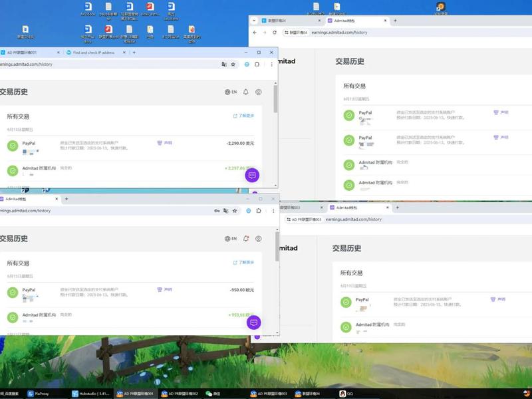
Task: Open 声明 link on second PayPal row, 联盟环境04 window
Action: pyautogui.click(x=501, y=137)
